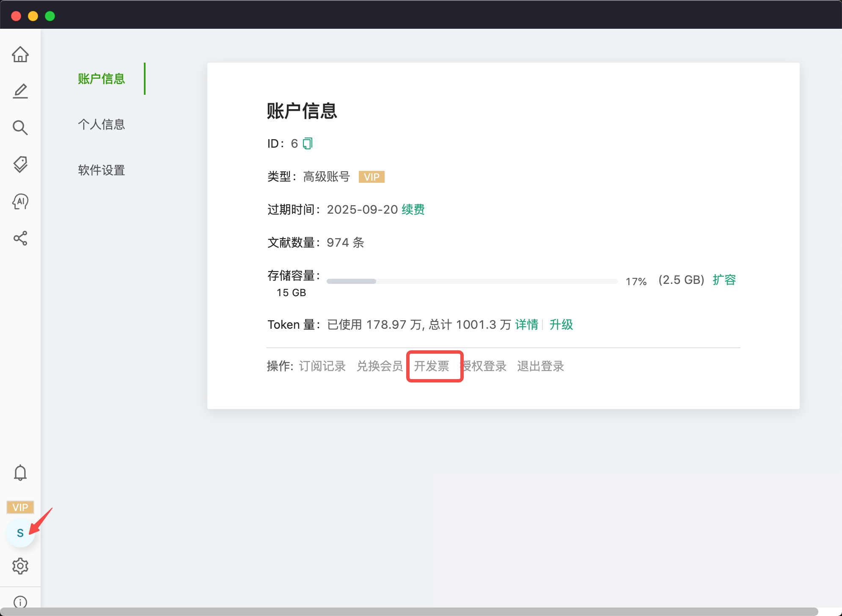This screenshot has width=842, height=616.
Task: Switch to the 软件设置 tab
Action: click(102, 170)
